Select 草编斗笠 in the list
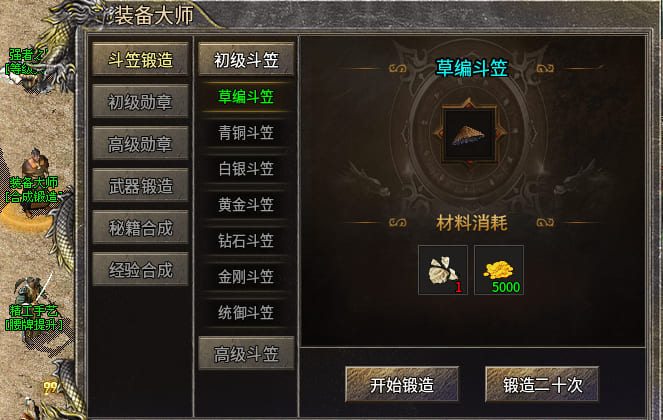The image size is (663, 420). [246, 97]
